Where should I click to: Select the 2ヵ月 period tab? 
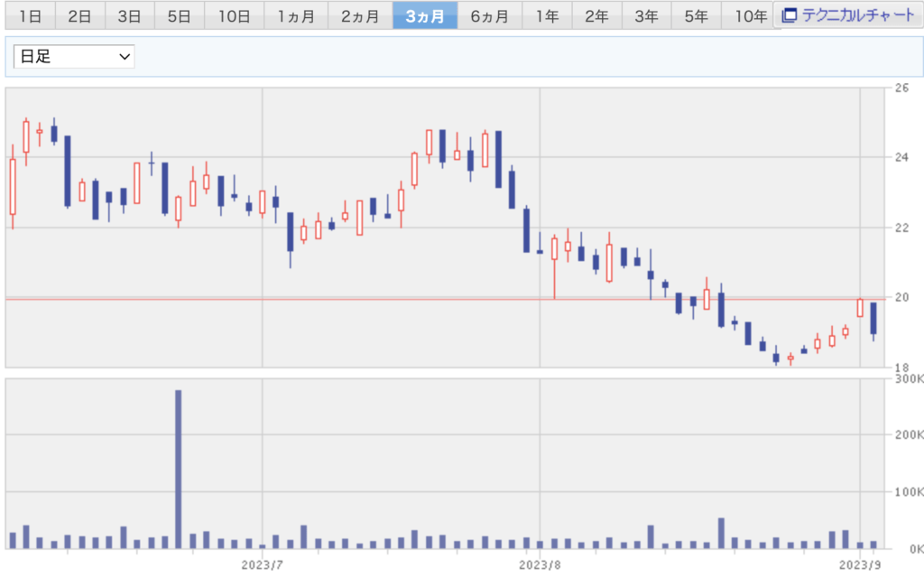[359, 15]
